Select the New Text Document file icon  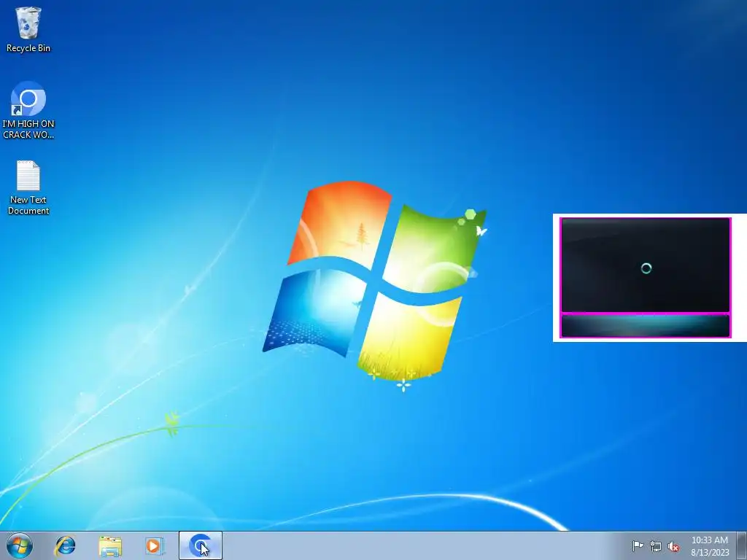(28, 175)
